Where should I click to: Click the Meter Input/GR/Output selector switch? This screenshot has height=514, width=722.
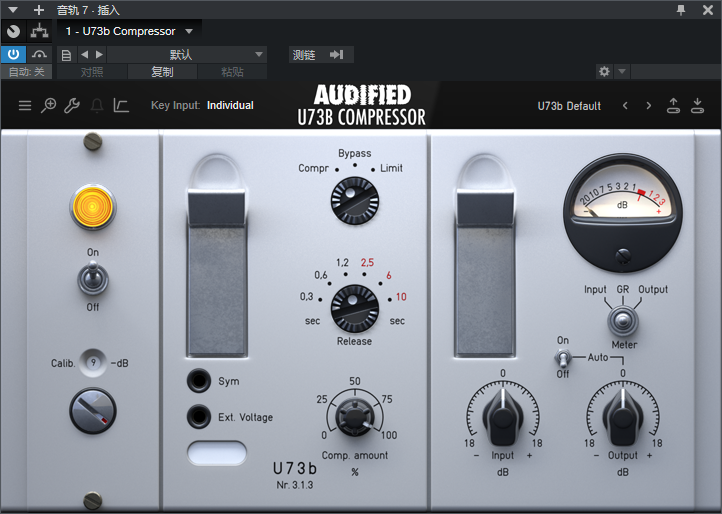(x=623, y=320)
